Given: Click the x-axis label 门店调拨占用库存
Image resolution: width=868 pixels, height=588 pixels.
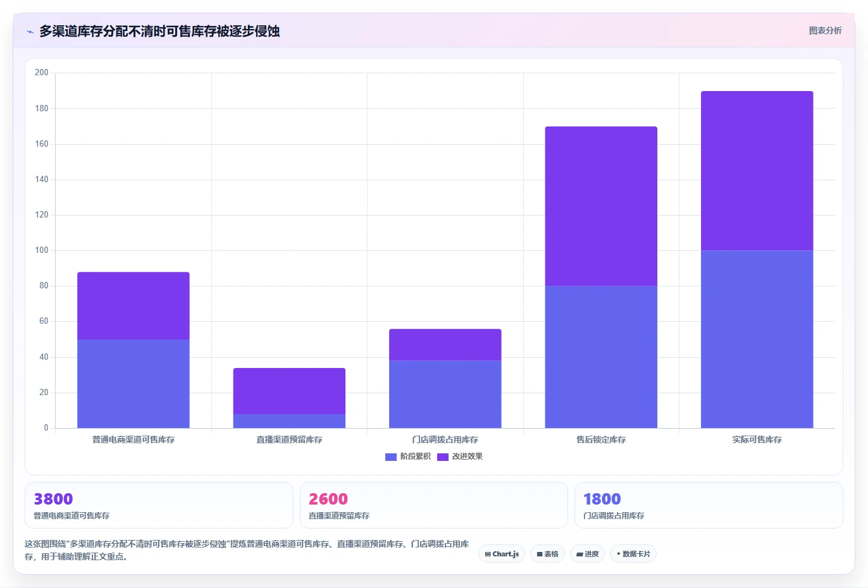Looking at the screenshot, I should 445,439.
